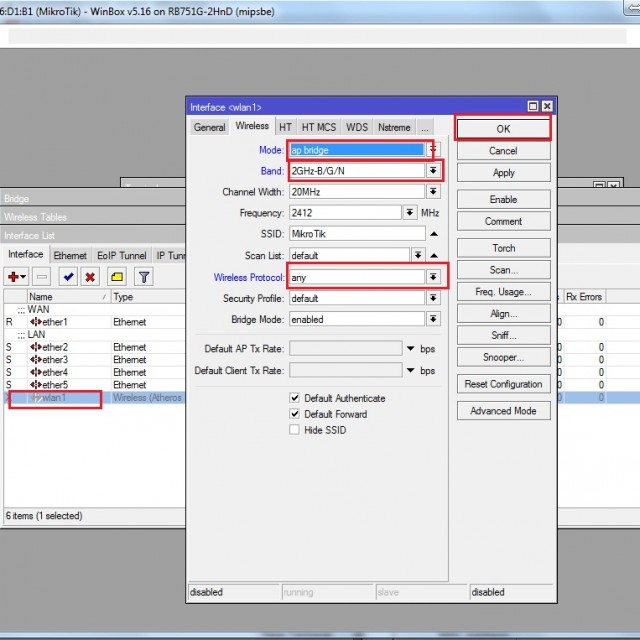Toggle Default Forward checkbox
Screen dimensions: 640x640
(294, 413)
